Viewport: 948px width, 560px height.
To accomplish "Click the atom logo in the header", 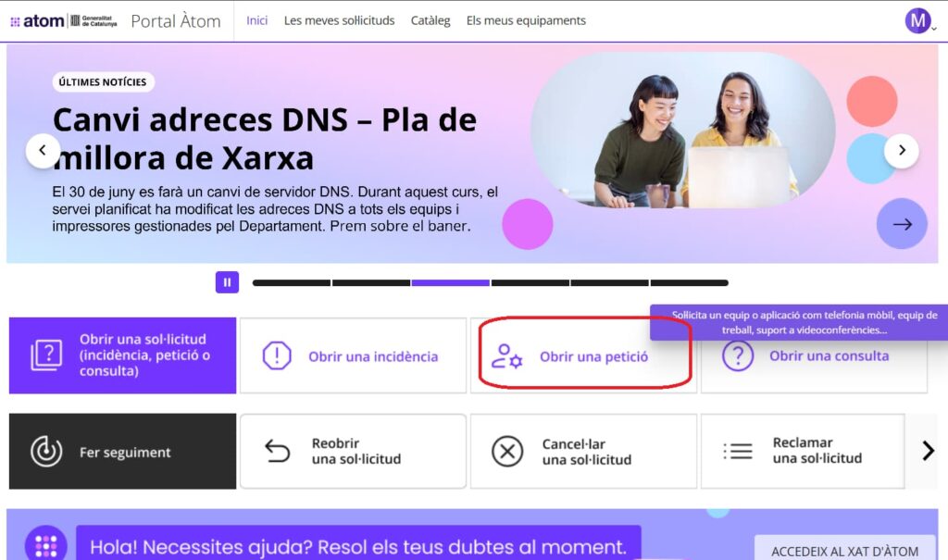I will click(37, 21).
